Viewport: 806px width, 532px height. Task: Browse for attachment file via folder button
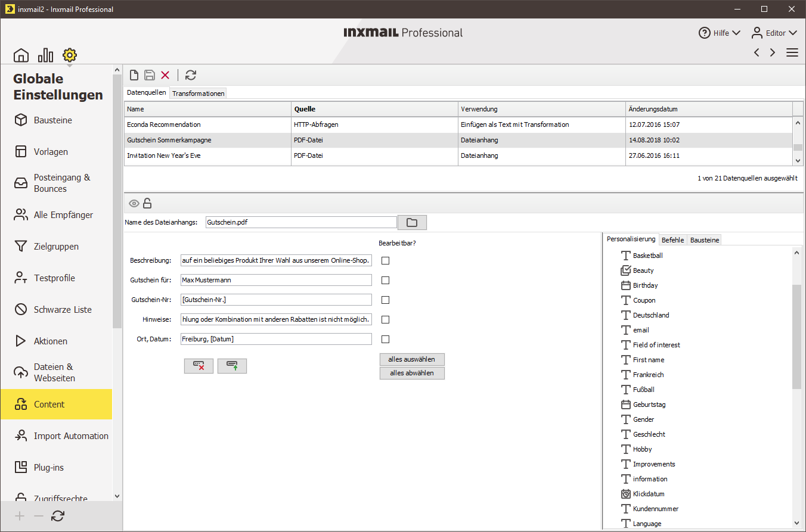coord(412,222)
